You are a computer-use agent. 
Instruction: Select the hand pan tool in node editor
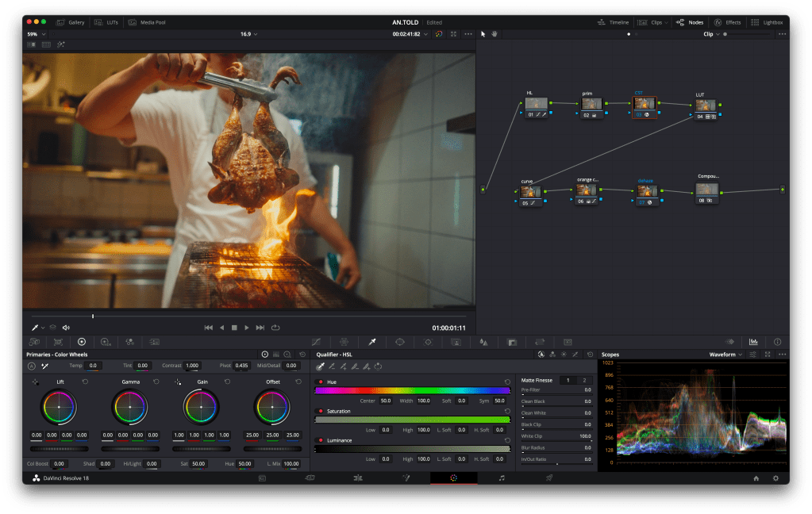click(x=495, y=34)
